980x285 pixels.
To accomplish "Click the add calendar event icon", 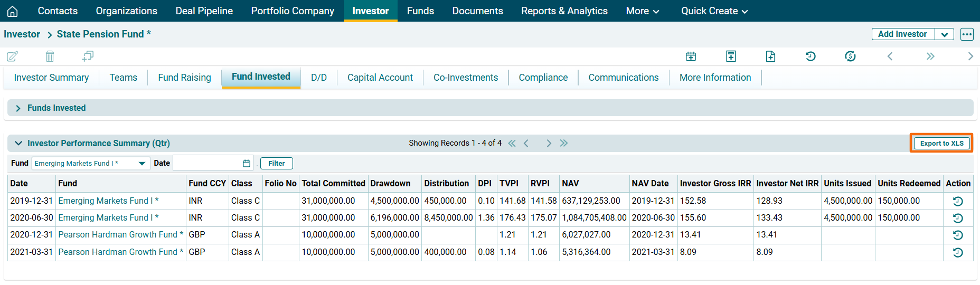I will [691, 56].
